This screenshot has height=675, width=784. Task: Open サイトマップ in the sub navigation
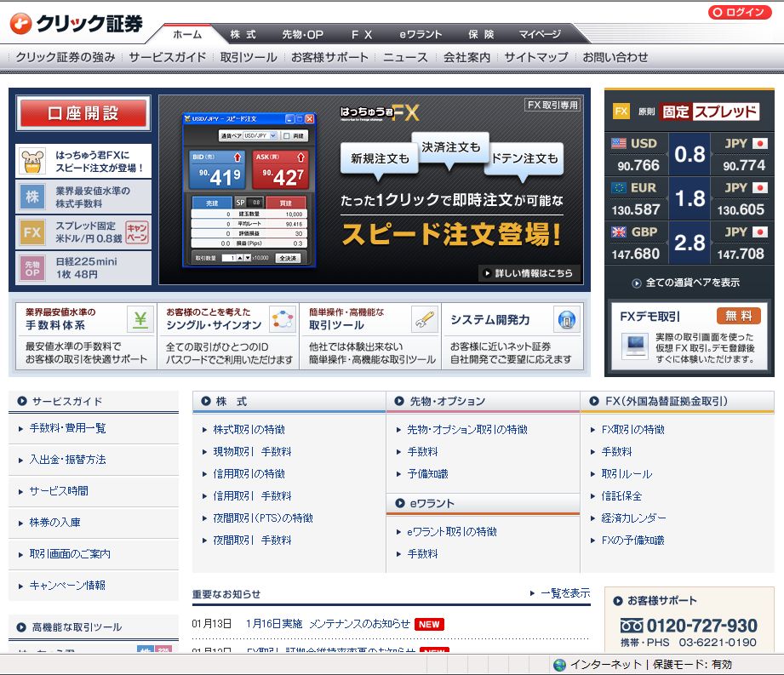pos(536,58)
